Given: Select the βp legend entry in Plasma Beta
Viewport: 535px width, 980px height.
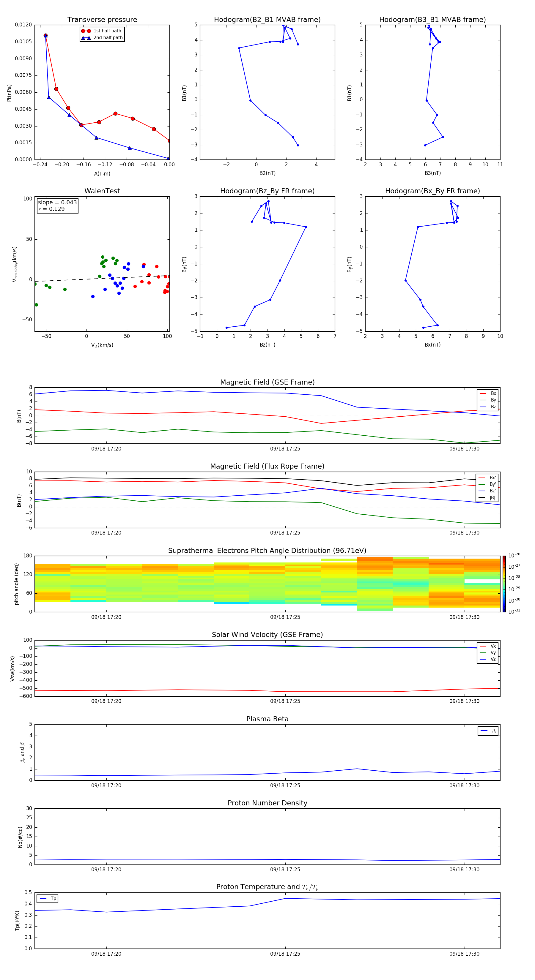Looking at the screenshot, I should [x=488, y=731].
